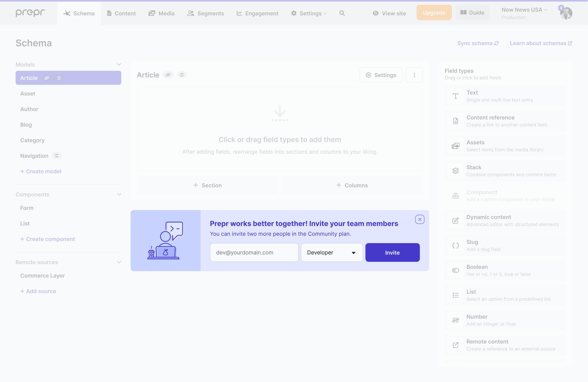Click the Upgrade button
This screenshot has height=382, width=588.
click(x=434, y=13)
